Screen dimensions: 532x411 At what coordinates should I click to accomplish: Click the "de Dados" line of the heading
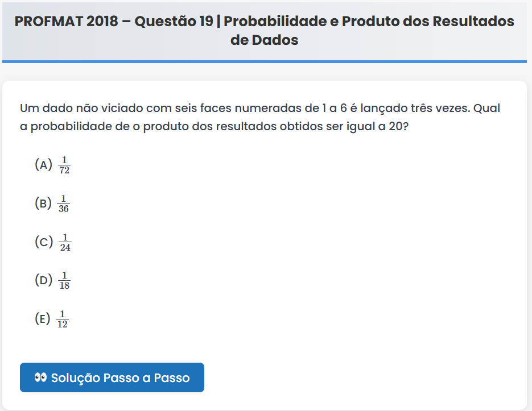(x=264, y=41)
